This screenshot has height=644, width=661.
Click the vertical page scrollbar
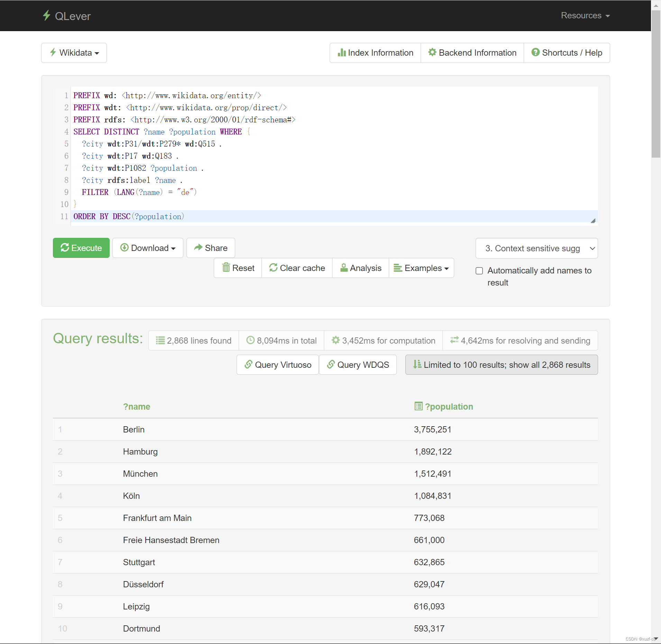pos(656,84)
